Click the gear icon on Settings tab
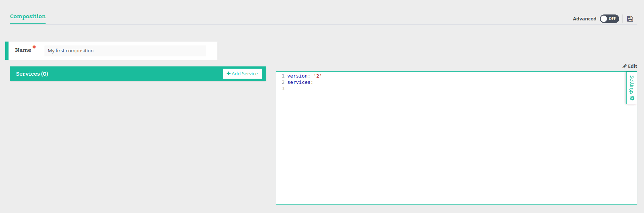The image size is (644, 213). point(632,98)
